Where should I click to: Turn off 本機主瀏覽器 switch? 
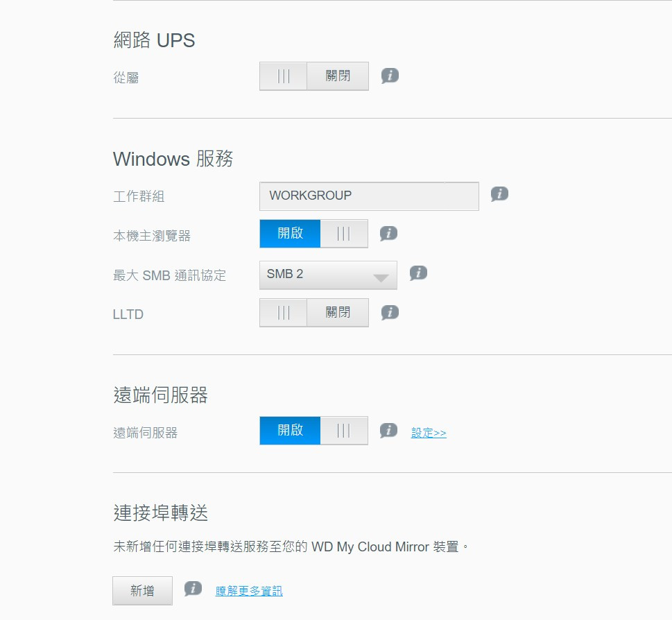313,234
